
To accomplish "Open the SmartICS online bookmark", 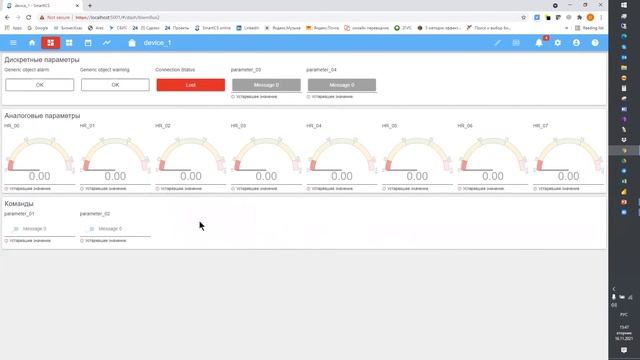I will click(x=213, y=28).
